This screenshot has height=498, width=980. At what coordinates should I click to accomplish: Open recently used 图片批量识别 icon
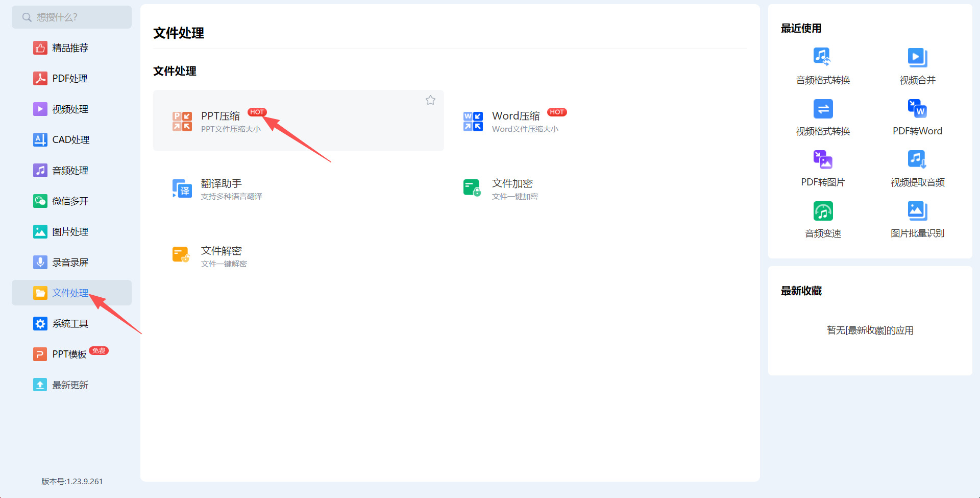click(917, 210)
